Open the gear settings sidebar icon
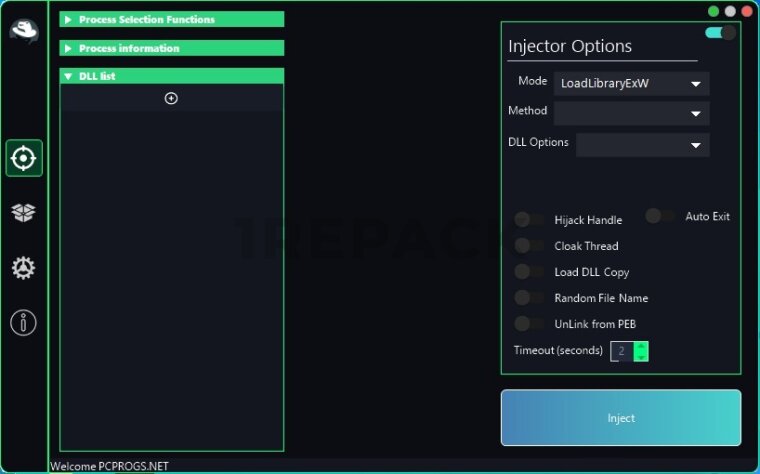Image resolution: width=760 pixels, height=474 pixels. [23, 268]
